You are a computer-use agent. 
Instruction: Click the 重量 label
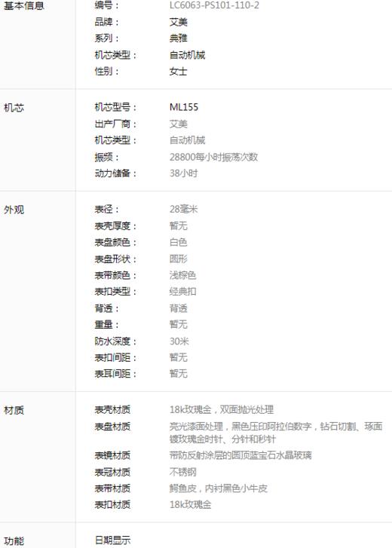(x=106, y=324)
